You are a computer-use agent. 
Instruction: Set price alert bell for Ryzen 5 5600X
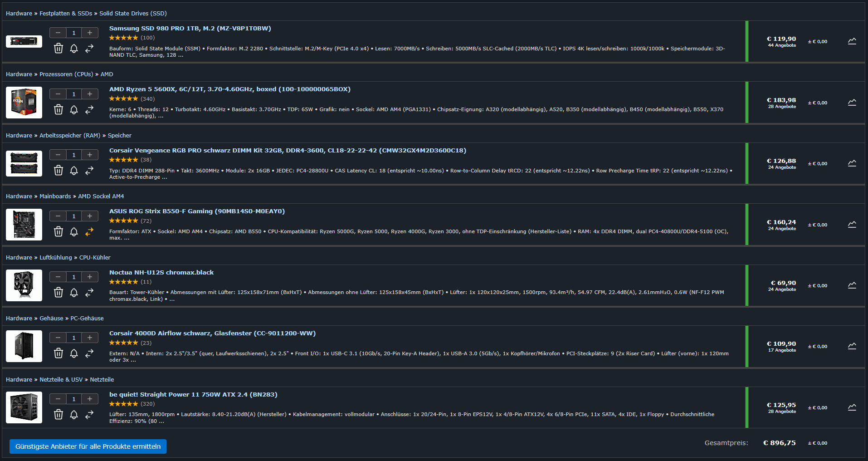click(74, 110)
